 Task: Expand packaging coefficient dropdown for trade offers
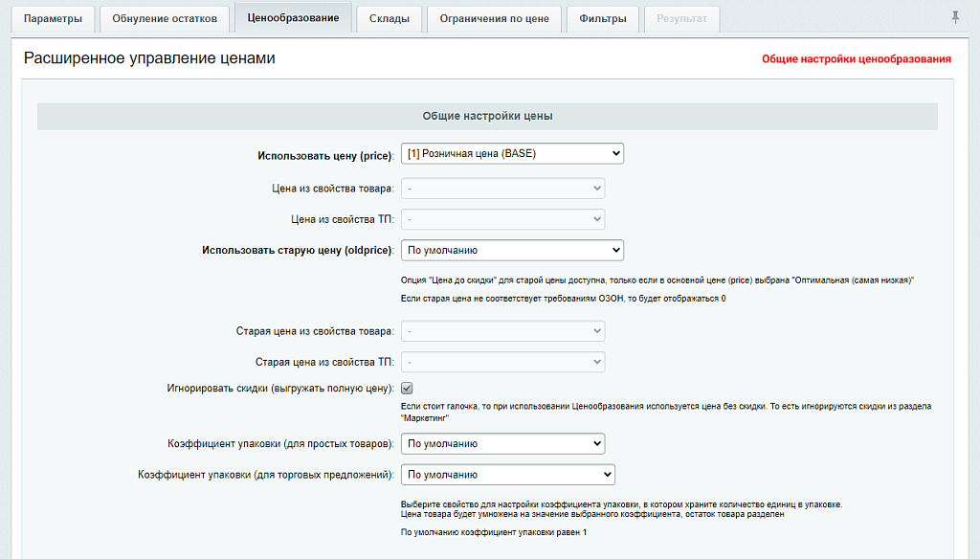507,475
